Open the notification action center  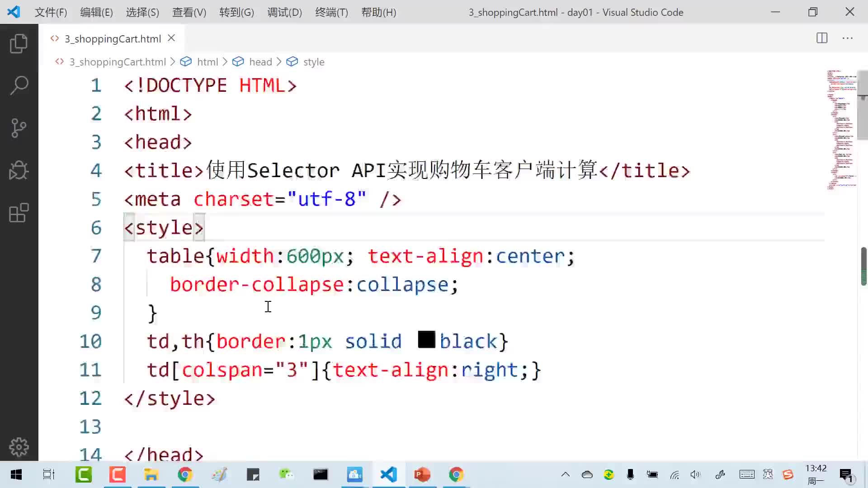coord(846,475)
